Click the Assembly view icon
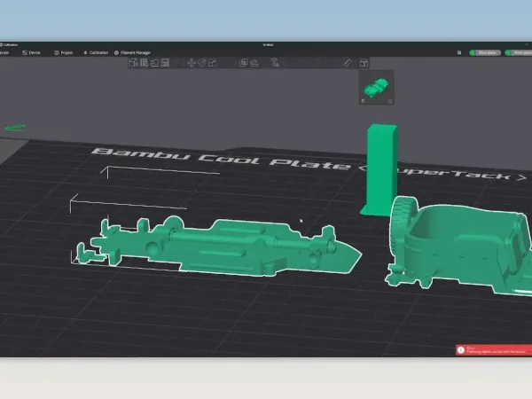532x399 pixels. coord(364,63)
